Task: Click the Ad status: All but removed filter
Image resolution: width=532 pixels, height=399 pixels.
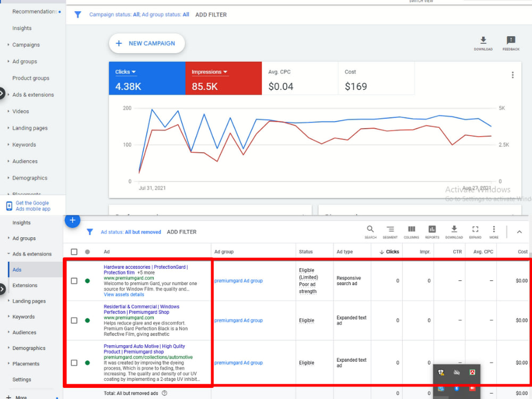Action: [x=131, y=232]
